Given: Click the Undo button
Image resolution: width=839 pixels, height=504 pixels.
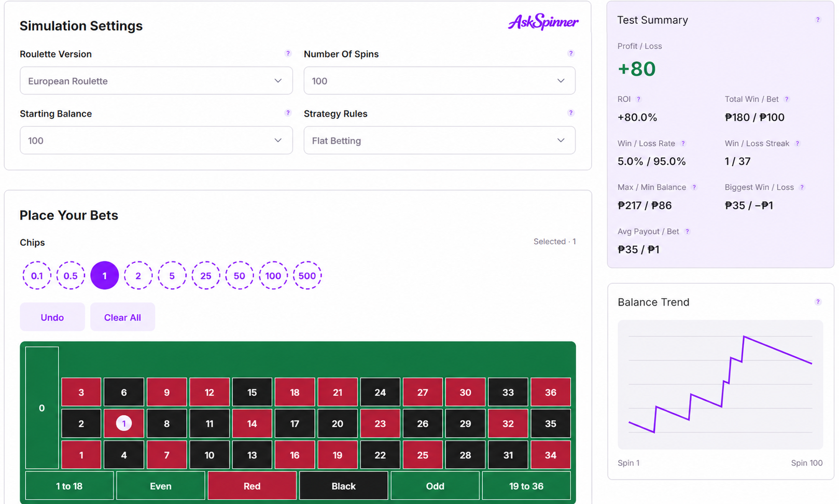Looking at the screenshot, I should tap(52, 317).
